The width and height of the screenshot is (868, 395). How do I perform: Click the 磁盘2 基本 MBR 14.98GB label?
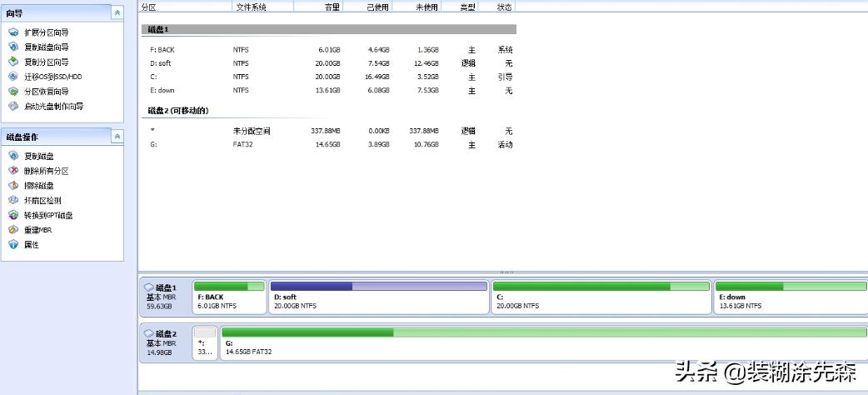161,343
